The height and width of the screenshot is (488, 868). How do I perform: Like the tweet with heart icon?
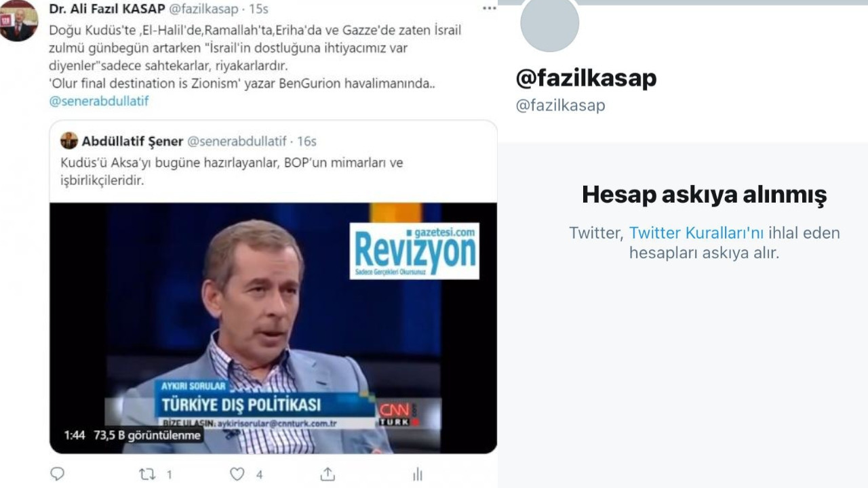pos(237,474)
